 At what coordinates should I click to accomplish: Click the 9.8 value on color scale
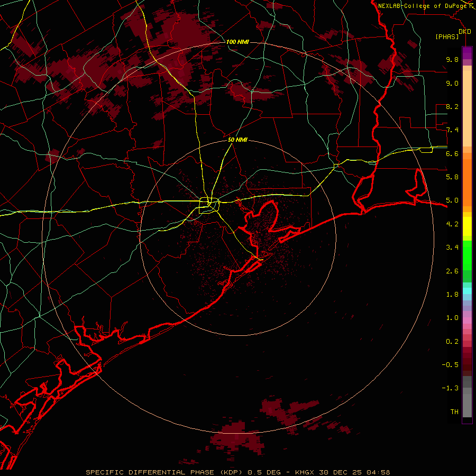tap(452, 59)
